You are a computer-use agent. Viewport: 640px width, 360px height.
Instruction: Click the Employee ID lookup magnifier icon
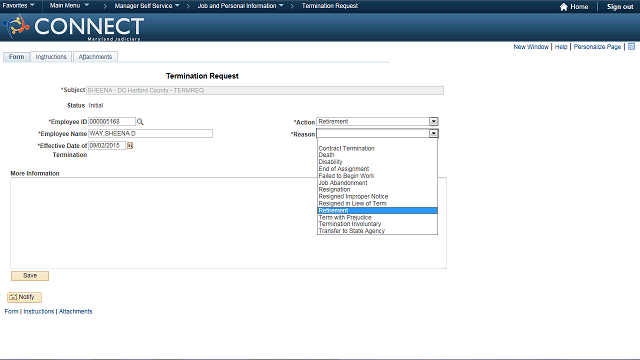(x=140, y=122)
